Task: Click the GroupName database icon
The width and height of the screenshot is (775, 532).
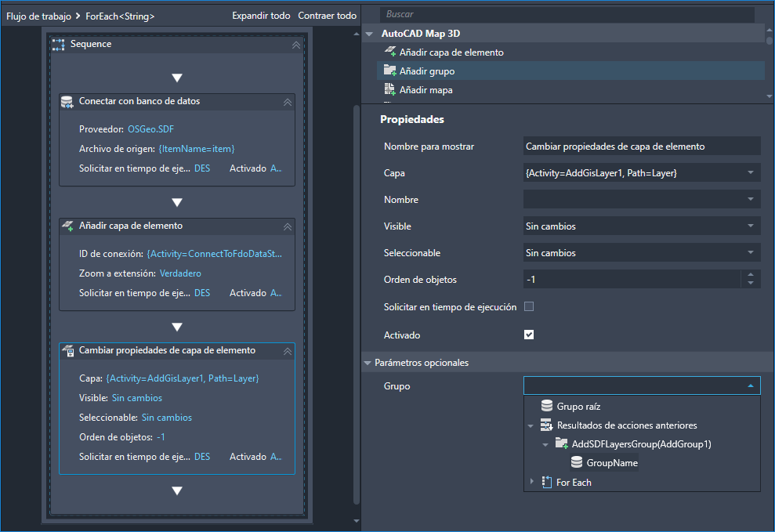Action: point(576,462)
